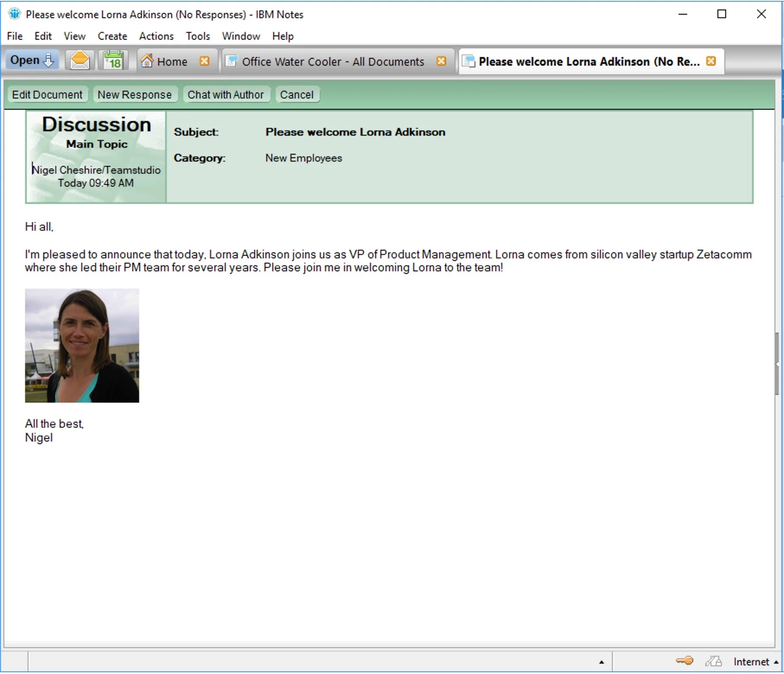Image resolution: width=784 pixels, height=674 pixels.
Task: Close the Home tab
Action: tap(204, 61)
